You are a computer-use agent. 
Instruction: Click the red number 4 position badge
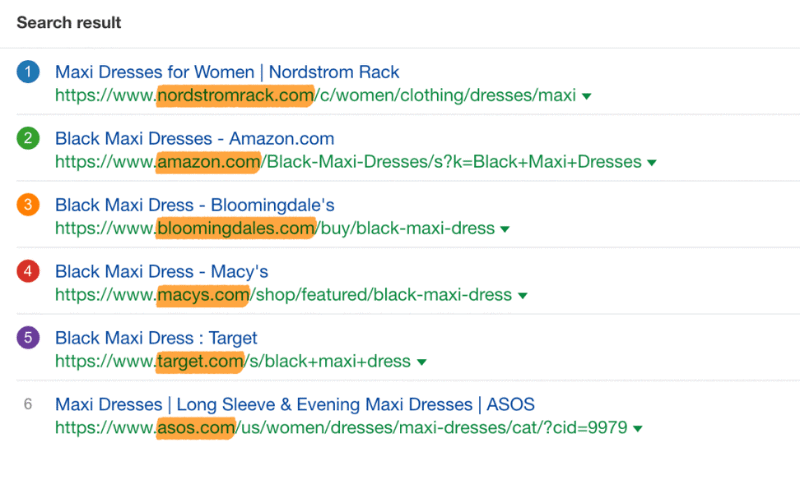coord(28,271)
